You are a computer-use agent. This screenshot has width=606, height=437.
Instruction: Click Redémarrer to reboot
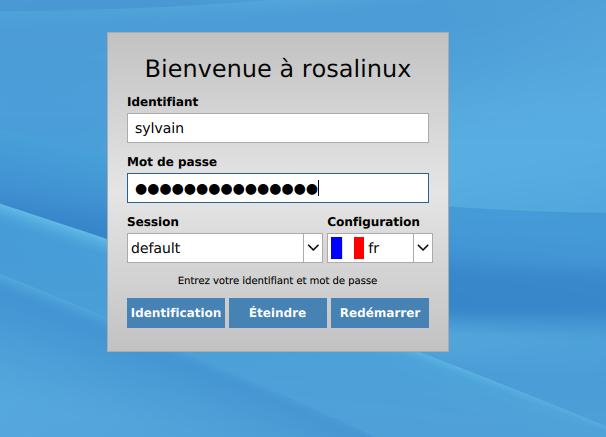(380, 313)
